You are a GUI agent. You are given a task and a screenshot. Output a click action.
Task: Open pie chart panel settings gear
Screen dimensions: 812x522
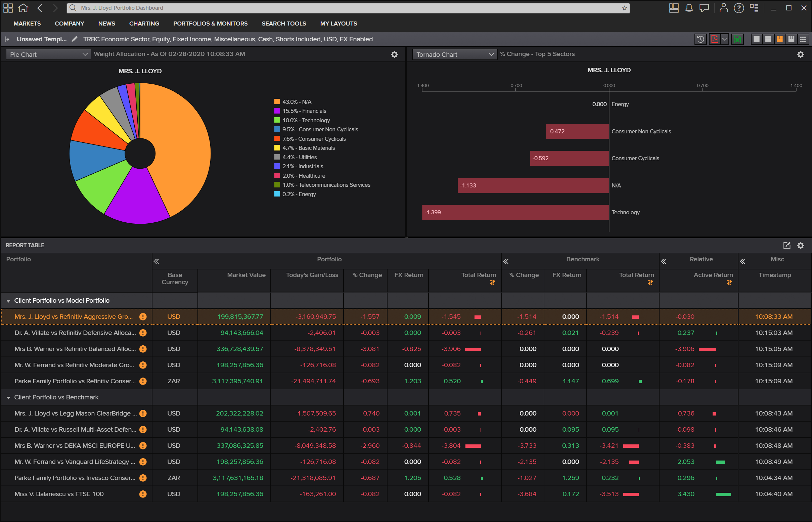[394, 54]
